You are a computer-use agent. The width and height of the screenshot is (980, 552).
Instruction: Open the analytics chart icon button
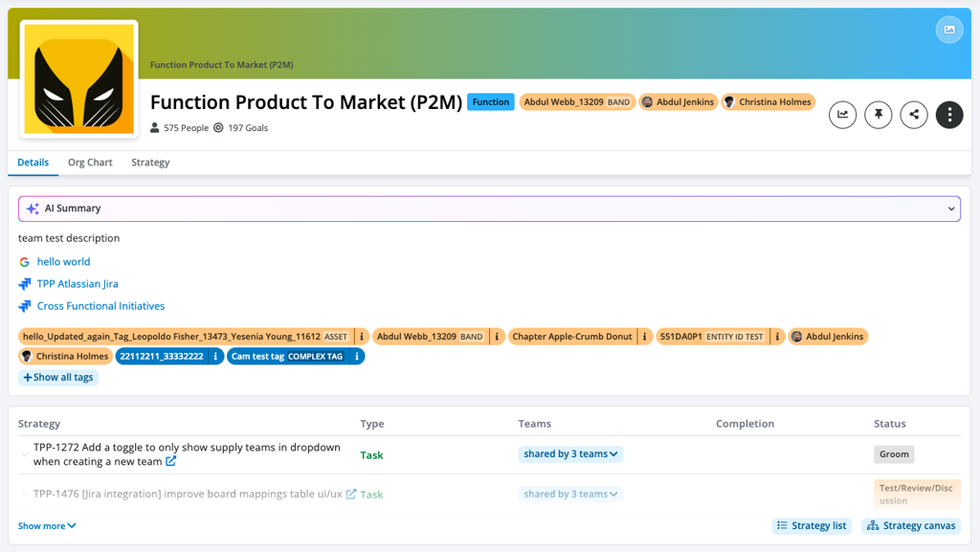(x=842, y=115)
